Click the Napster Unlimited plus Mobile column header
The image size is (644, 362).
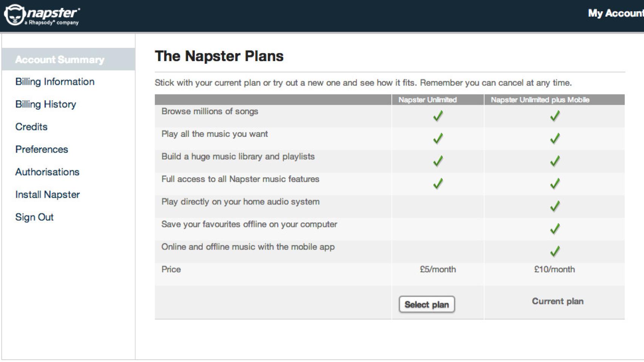tap(540, 100)
